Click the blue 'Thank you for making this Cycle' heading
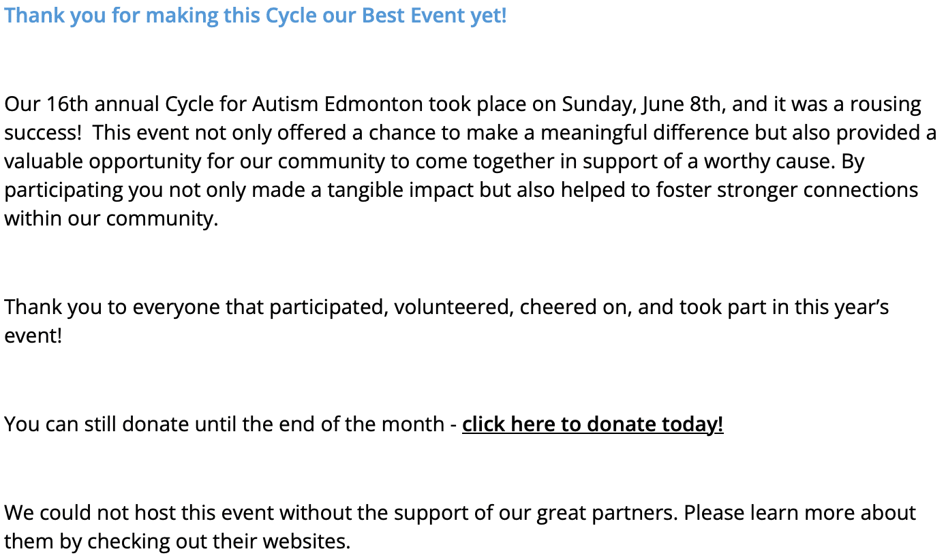This screenshot has height=560, width=946. point(256,15)
